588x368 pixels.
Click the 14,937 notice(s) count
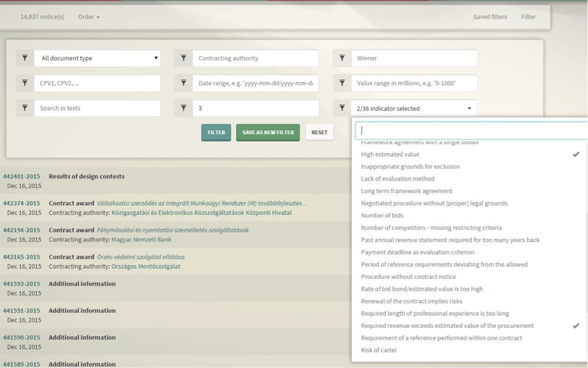(x=43, y=17)
